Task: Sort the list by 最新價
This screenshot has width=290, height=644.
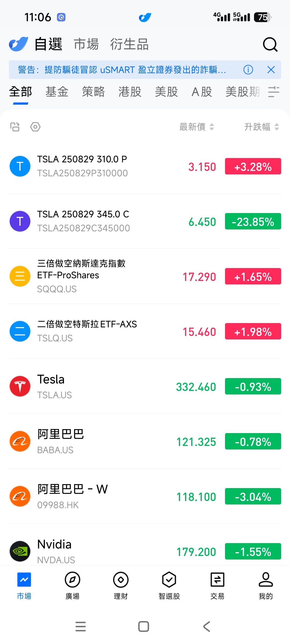Action: click(197, 127)
